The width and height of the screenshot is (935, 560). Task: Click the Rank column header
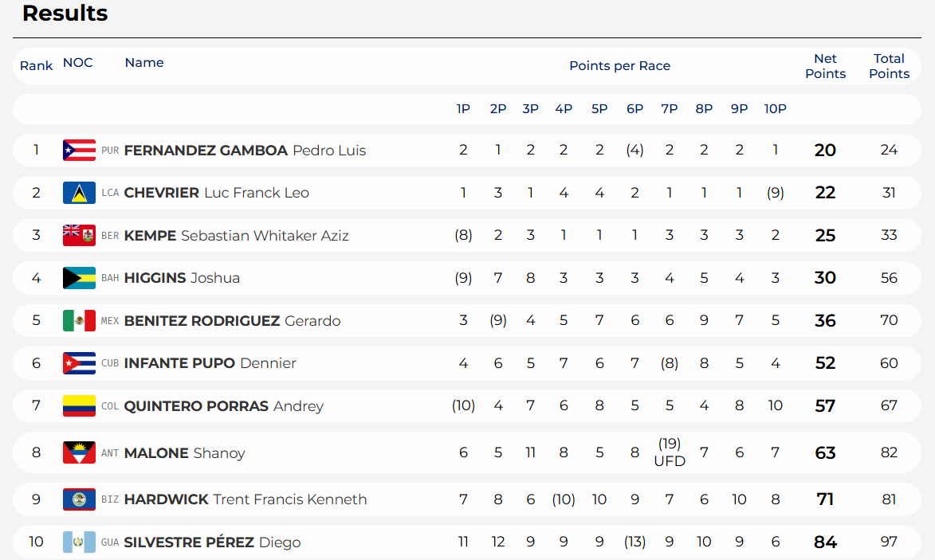[37, 65]
